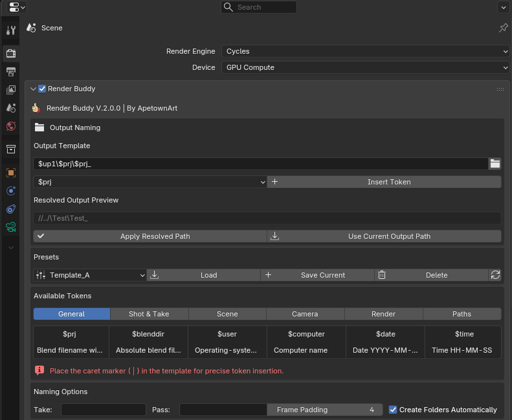Click the refresh presets icon
This screenshot has width=512, height=420.
[495, 275]
